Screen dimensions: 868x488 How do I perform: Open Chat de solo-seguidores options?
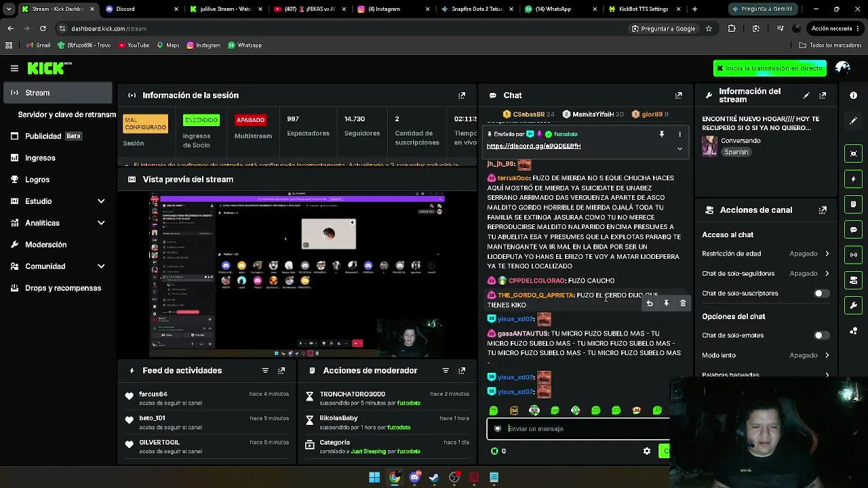click(766, 273)
